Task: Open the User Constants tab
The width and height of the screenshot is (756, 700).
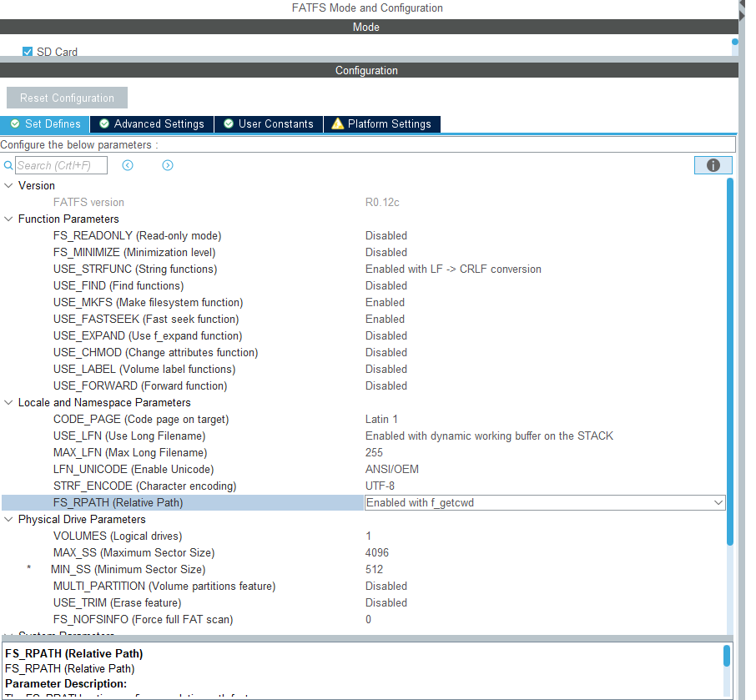Action: pyautogui.click(x=269, y=124)
